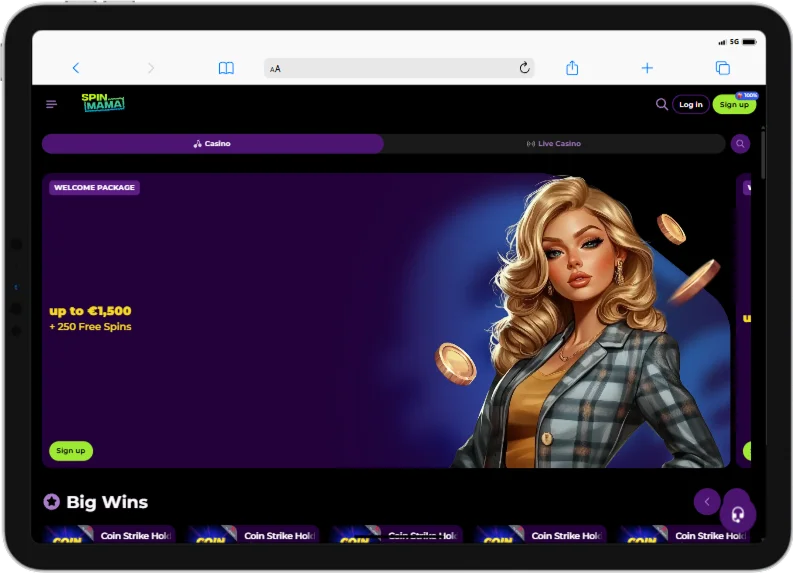This screenshot has width=793, height=573.
Task: Click the purple game search icon
Action: pyautogui.click(x=740, y=144)
